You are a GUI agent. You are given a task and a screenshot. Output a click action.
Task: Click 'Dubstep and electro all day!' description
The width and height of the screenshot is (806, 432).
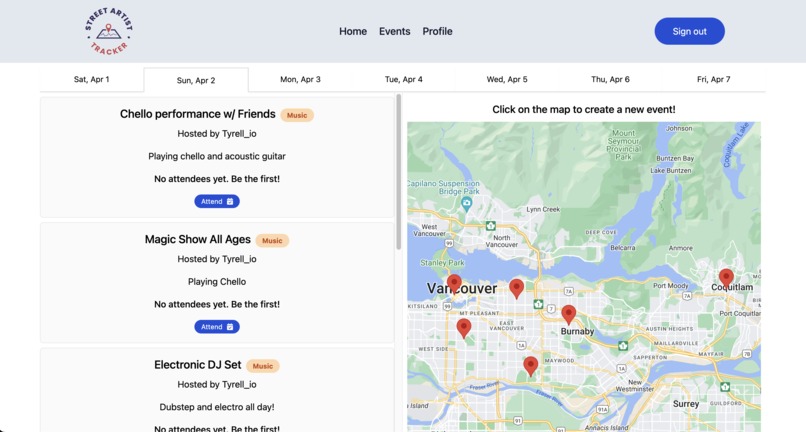point(217,407)
